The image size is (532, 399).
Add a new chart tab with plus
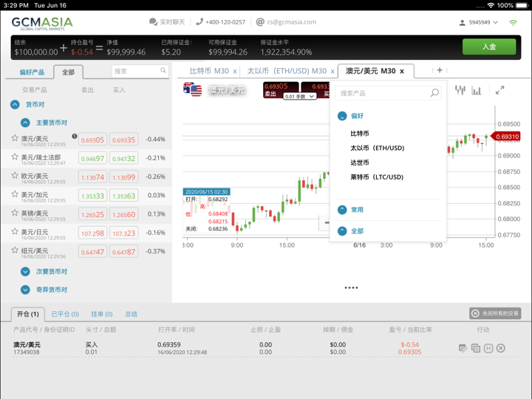tap(440, 71)
